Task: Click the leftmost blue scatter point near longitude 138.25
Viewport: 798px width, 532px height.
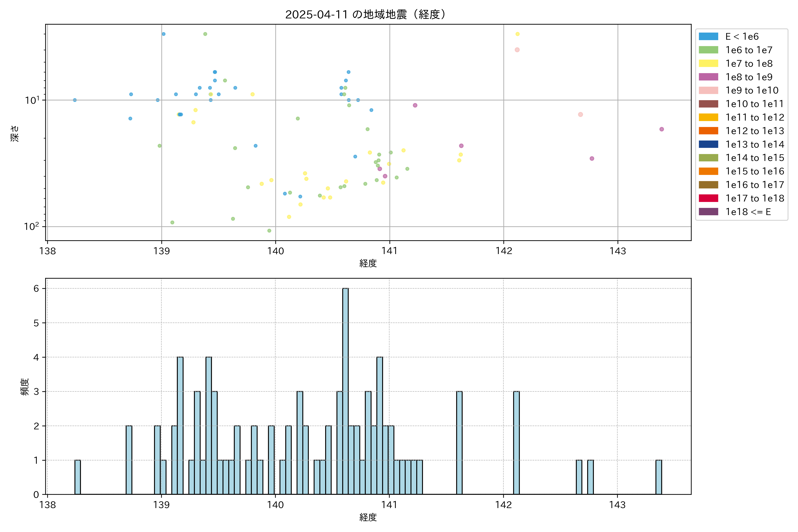Action: click(75, 100)
